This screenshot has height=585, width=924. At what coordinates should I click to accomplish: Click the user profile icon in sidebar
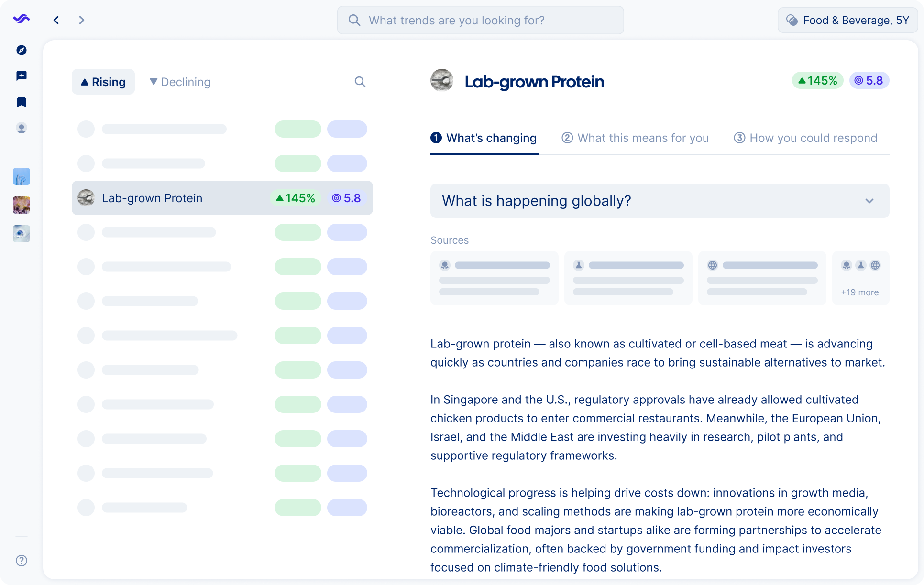click(22, 128)
